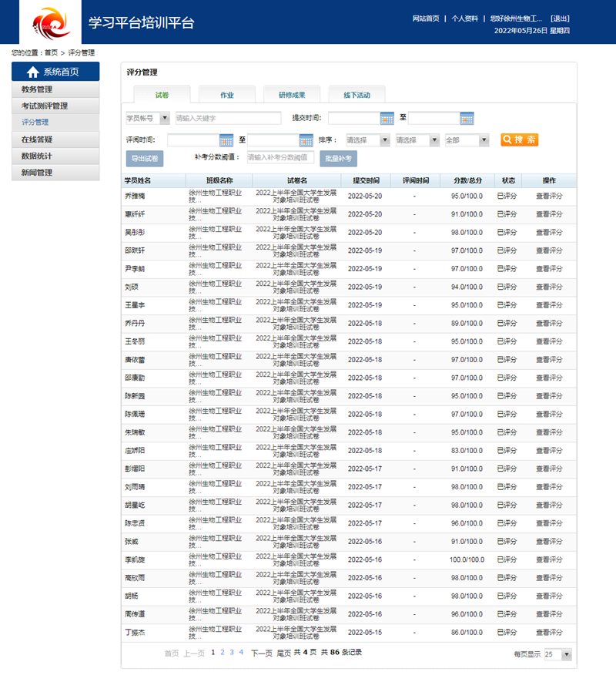Image resolution: width=616 pixels, height=692 pixels.
Task: Expand the 学员帐号 search type dropdown
Action: click(x=165, y=119)
